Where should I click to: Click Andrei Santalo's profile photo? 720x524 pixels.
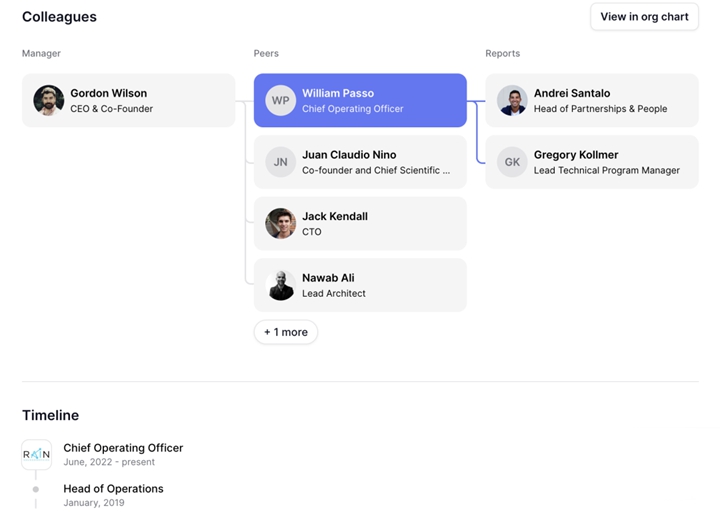click(512, 100)
